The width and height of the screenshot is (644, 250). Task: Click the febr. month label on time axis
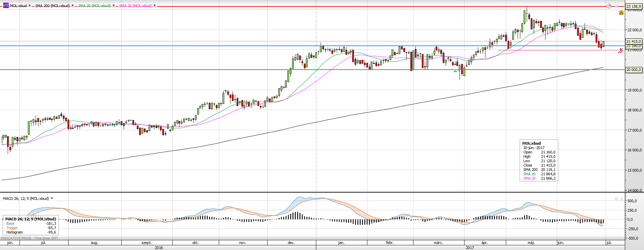(390, 243)
